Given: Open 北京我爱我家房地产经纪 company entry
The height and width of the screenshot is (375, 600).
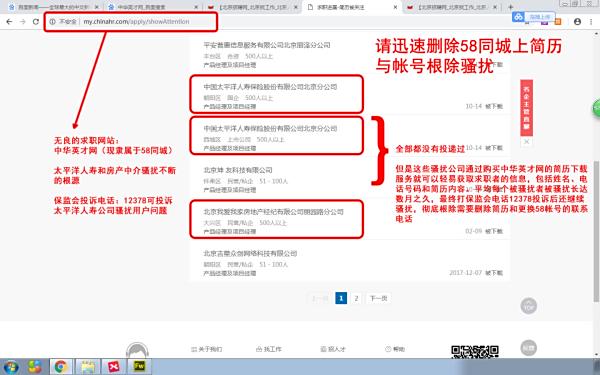Looking at the screenshot, I should [x=274, y=212].
